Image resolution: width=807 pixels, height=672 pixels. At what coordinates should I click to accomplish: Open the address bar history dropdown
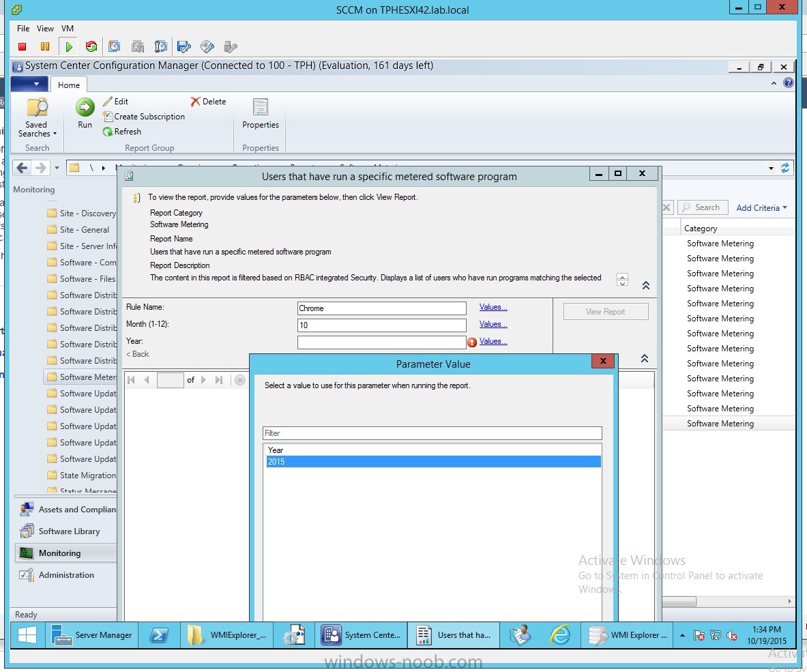tap(771, 169)
